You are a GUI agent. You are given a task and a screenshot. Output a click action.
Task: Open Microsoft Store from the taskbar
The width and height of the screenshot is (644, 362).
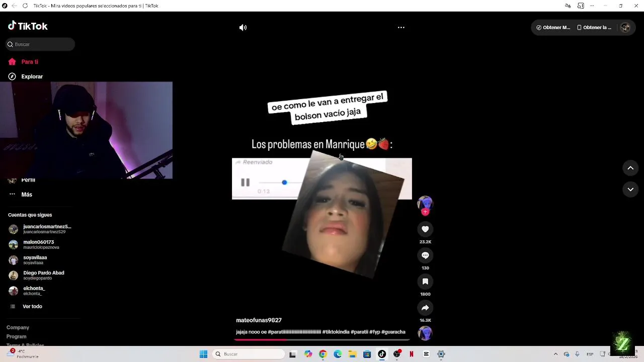point(367,354)
